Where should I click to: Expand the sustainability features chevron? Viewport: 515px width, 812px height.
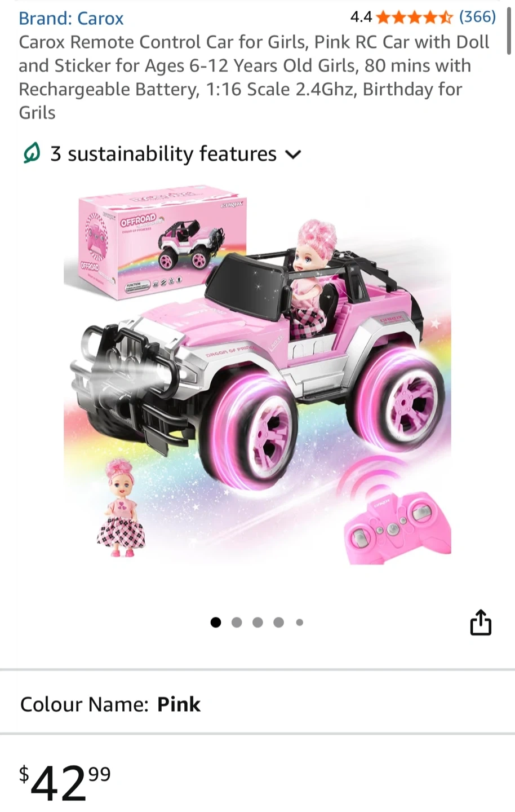[x=294, y=154]
